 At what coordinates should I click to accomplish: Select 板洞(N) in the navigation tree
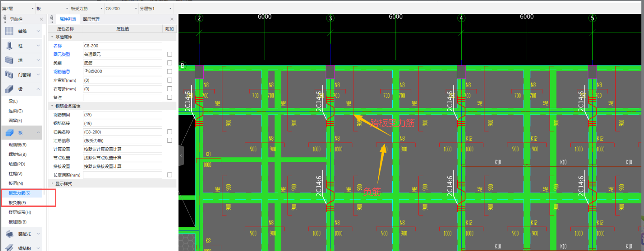pyautogui.click(x=16, y=183)
